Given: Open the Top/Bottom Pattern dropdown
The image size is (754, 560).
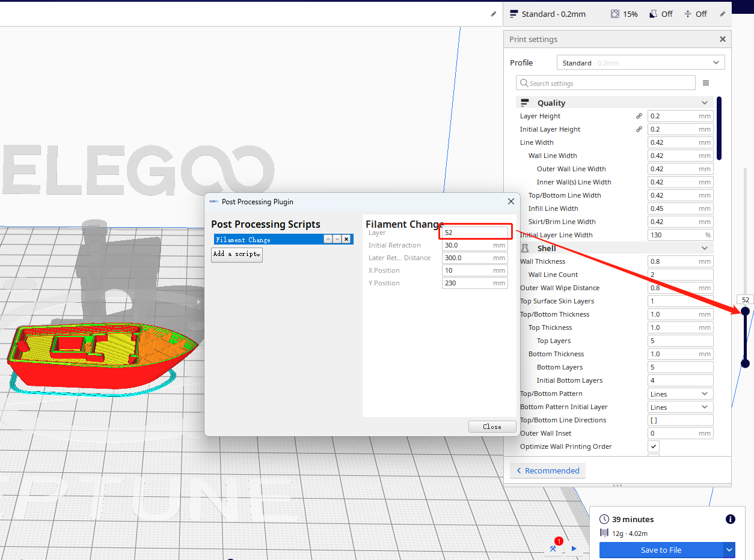Looking at the screenshot, I should 681,394.
